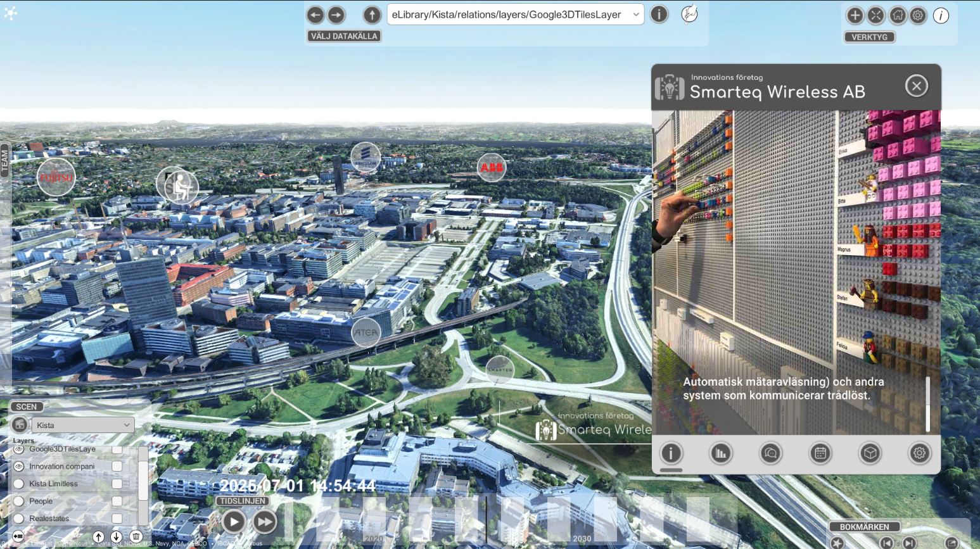980x549 pixels.
Task: Click the VERKTYG label button
Action: (x=869, y=37)
